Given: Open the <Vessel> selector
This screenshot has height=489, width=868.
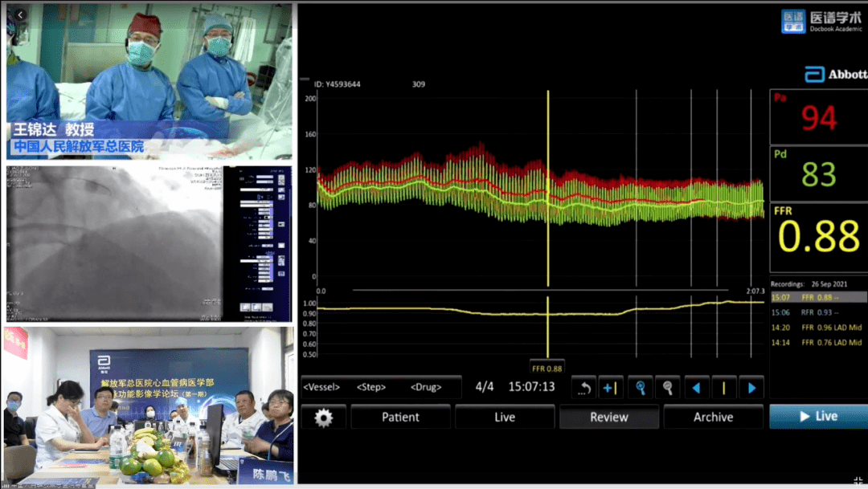Looking at the screenshot, I should pyautogui.click(x=321, y=387).
